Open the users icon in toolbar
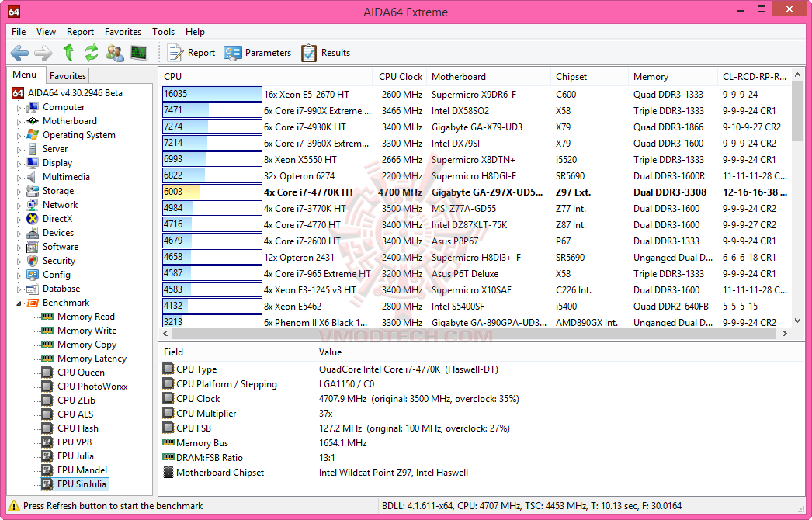The height and width of the screenshot is (520, 812). point(114,52)
